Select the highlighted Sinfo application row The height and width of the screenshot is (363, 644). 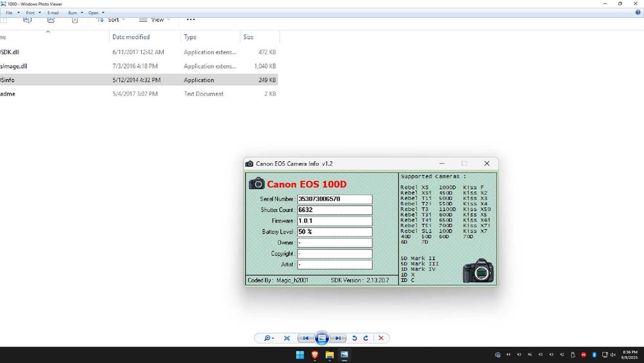coord(139,80)
